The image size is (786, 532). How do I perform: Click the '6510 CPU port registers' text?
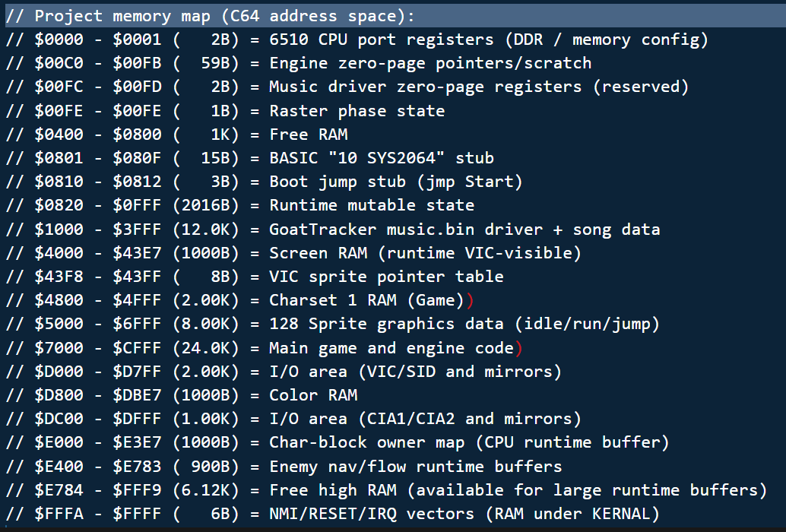[x=382, y=40]
